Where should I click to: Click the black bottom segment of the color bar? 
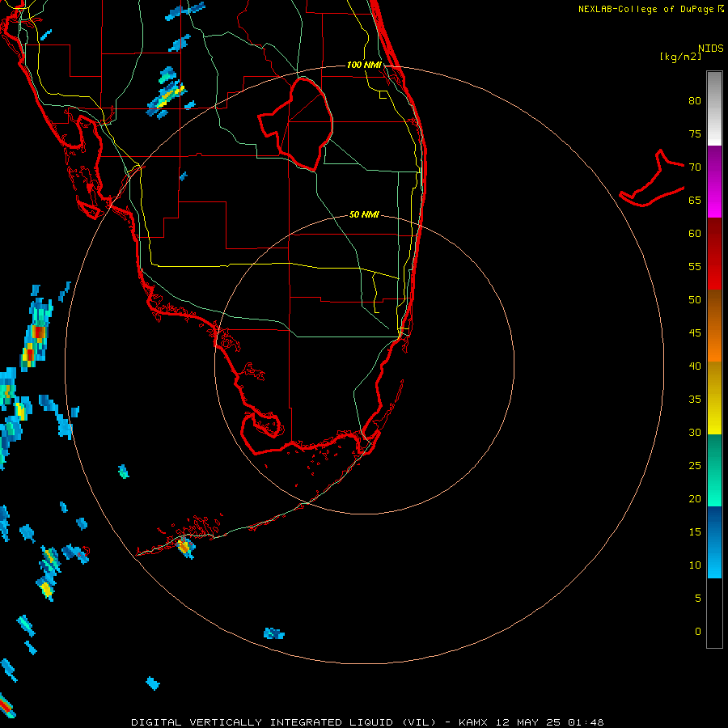coord(714,613)
